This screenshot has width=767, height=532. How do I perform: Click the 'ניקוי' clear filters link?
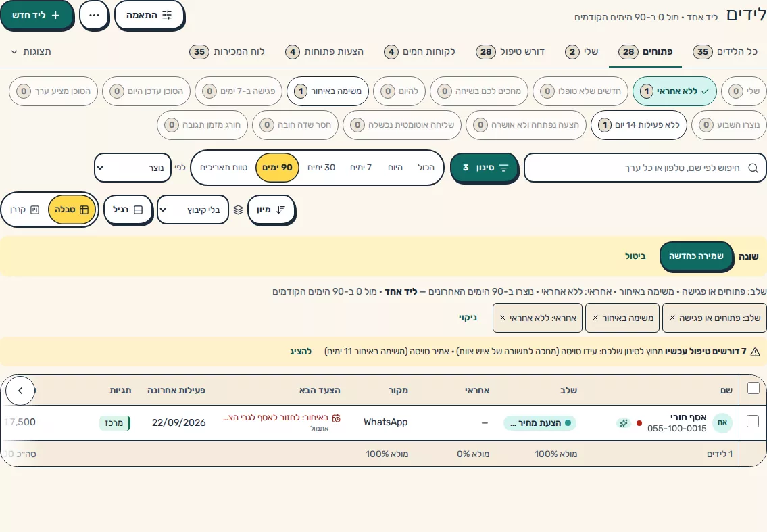pos(468,318)
